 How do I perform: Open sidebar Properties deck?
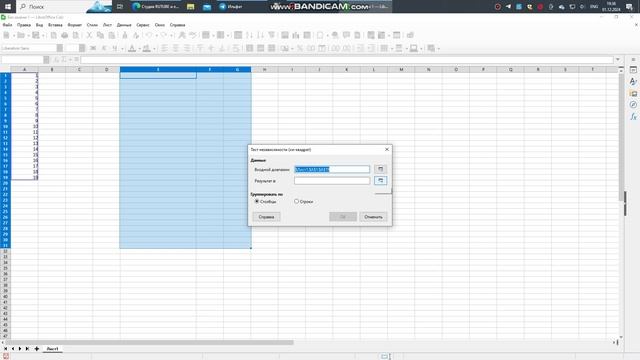[633, 70]
